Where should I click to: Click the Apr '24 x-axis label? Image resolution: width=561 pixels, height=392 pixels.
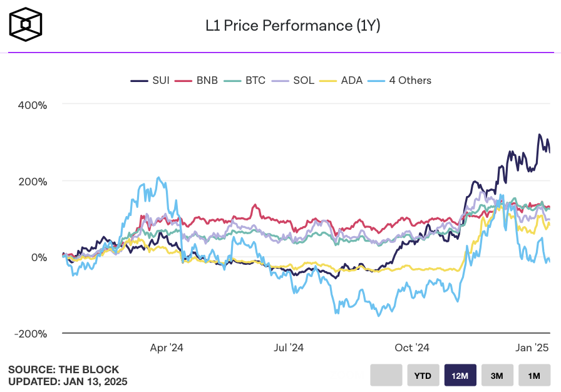click(x=167, y=348)
